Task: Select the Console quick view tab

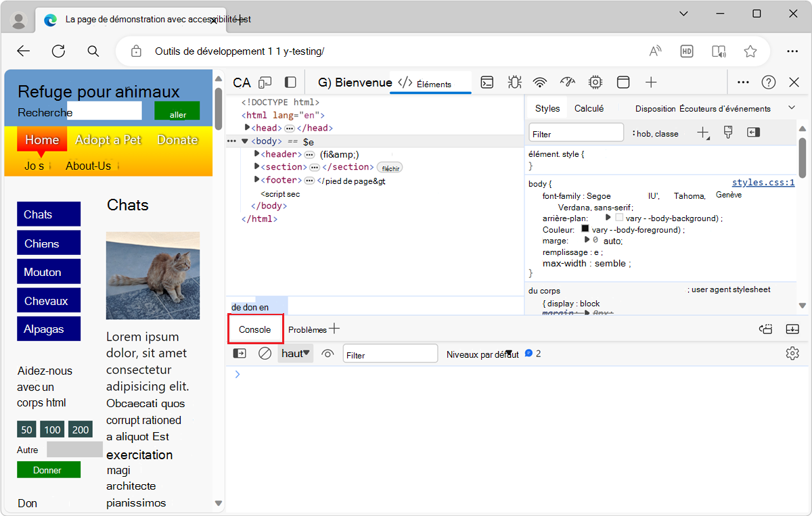Action: (x=255, y=329)
